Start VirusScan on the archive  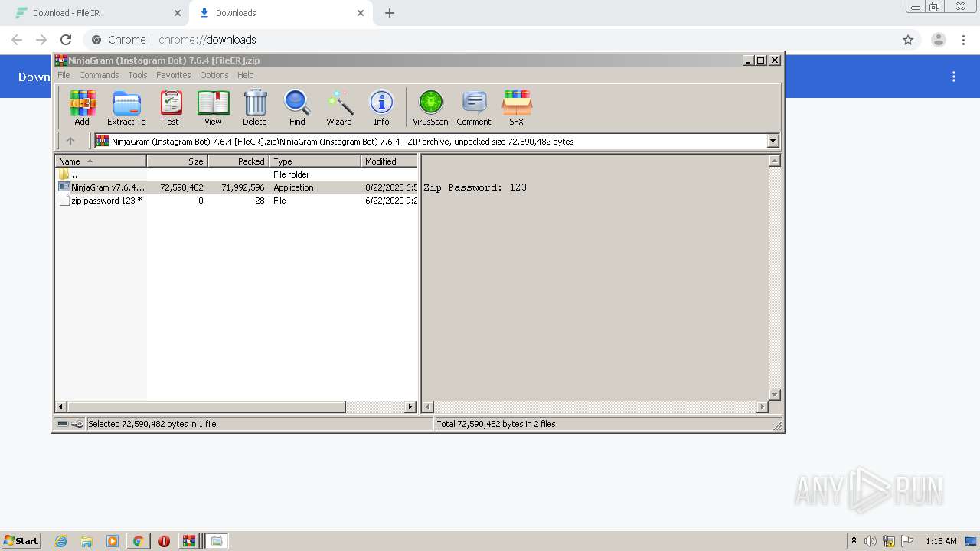[430, 107]
